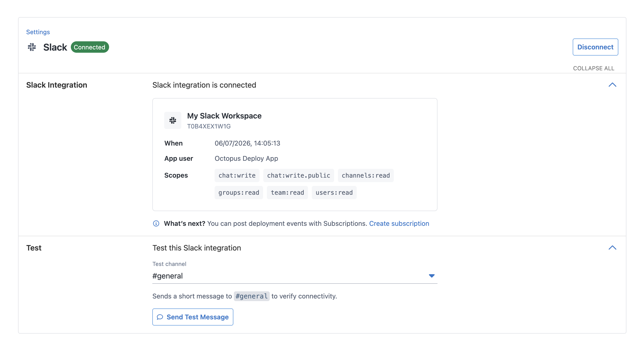Screen dimensions: 644x350
Task: Click the workspace ID T0B4XEX1W1G
Action: click(x=209, y=126)
